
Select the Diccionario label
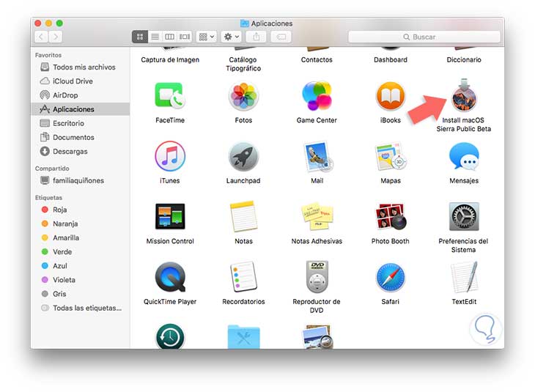(464, 59)
